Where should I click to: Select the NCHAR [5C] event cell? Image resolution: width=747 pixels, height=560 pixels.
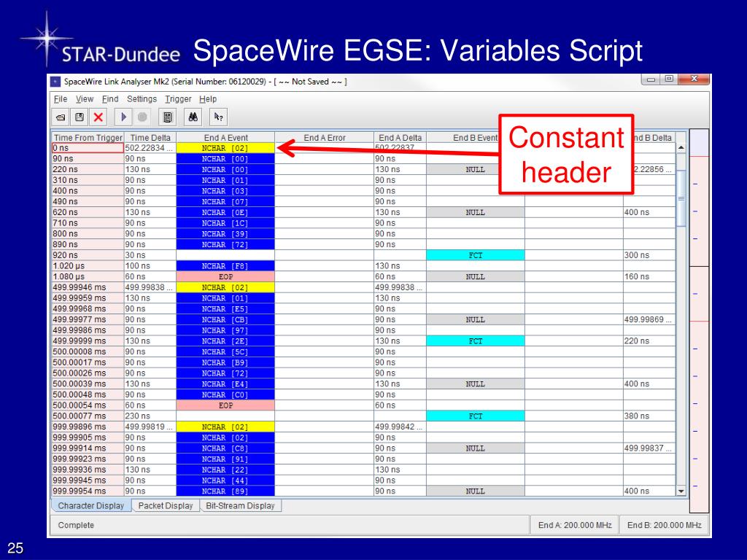[225, 352]
